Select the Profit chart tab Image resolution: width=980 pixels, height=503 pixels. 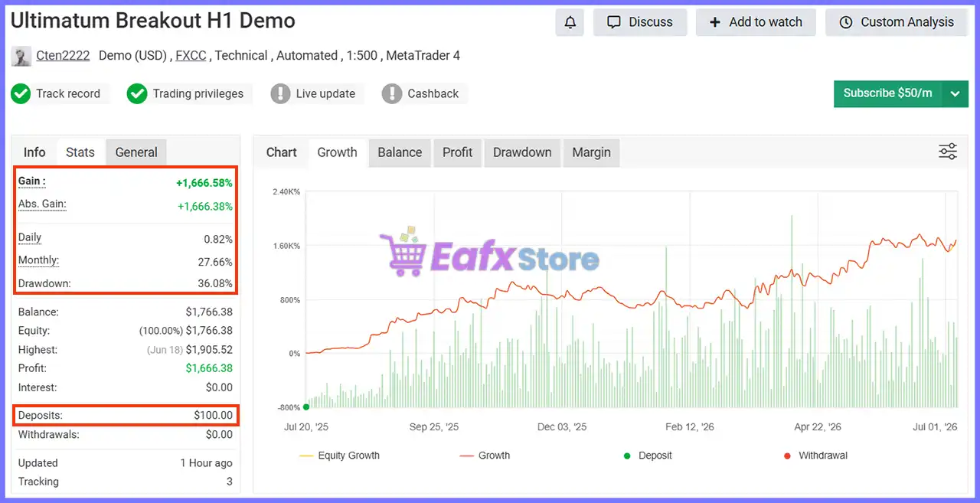[x=458, y=152]
